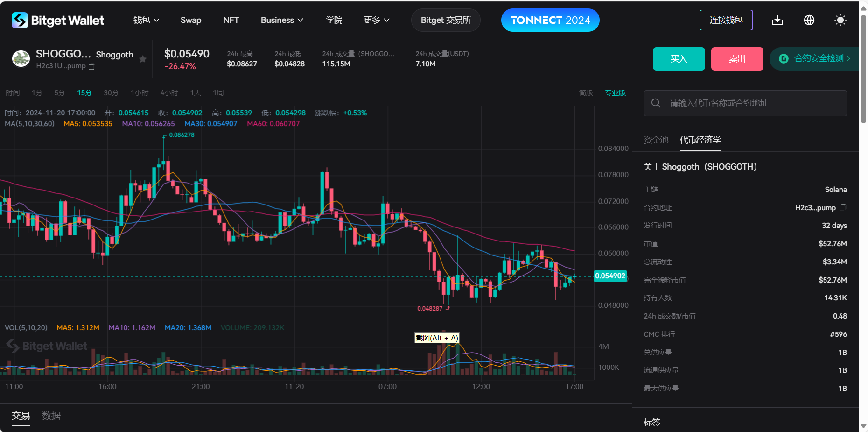Click the CMC rank #596 value
868x432 pixels.
[x=838, y=334]
